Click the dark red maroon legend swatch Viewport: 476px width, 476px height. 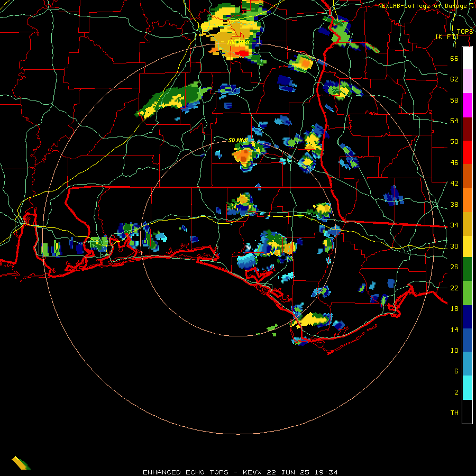(467, 129)
